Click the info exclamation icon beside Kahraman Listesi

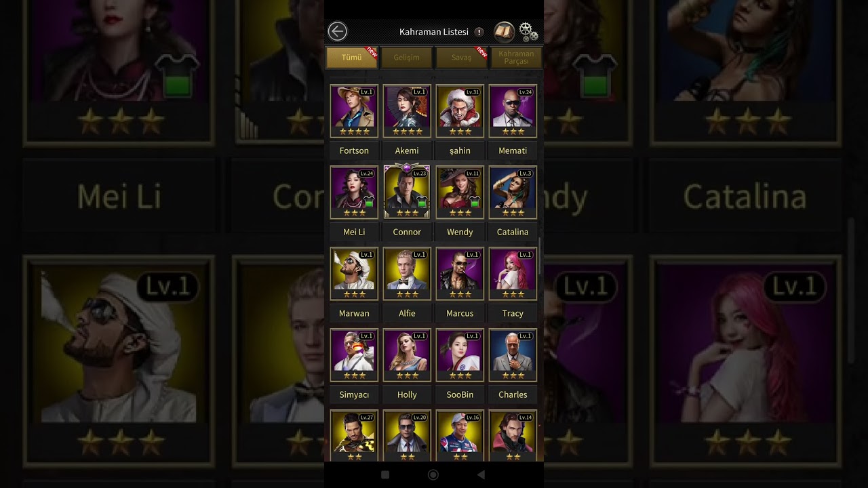(x=479, y=32)
